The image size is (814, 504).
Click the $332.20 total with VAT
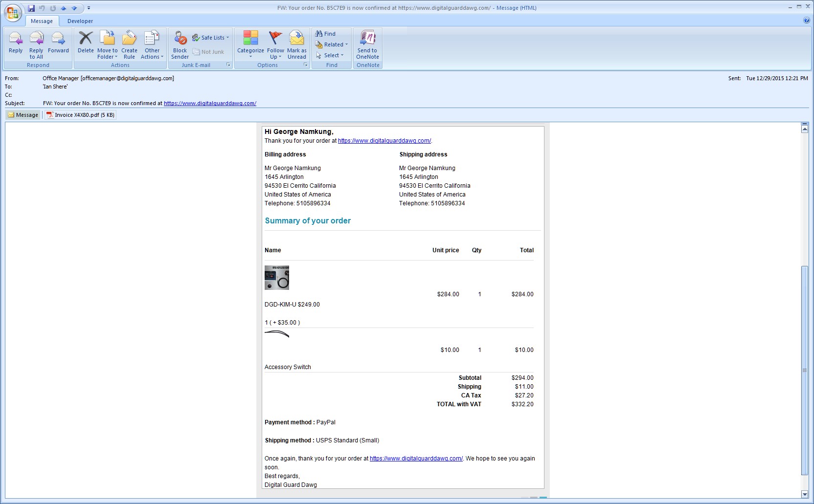point(522,404)
